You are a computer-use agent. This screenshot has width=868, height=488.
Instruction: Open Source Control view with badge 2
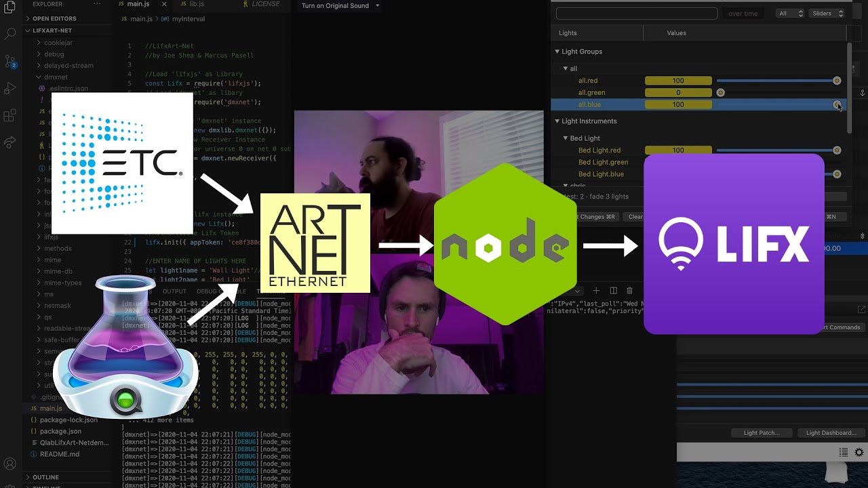pyautogui.click(x=10, y=61)
